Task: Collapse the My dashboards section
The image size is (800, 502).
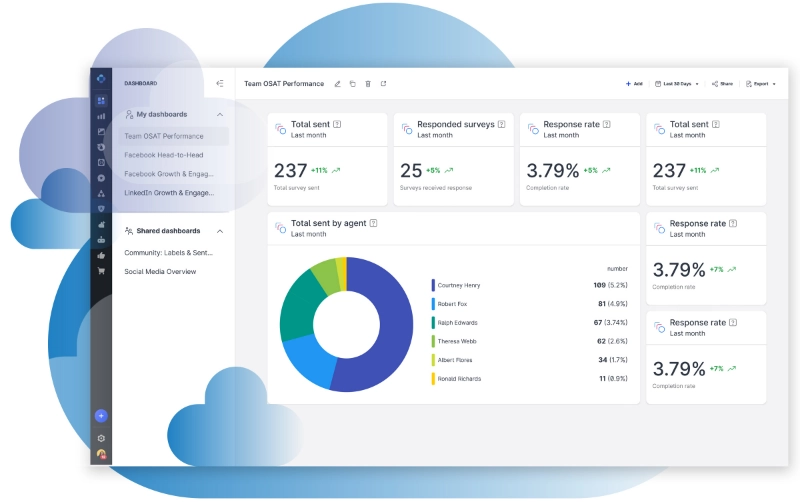Action: [220, 115]
